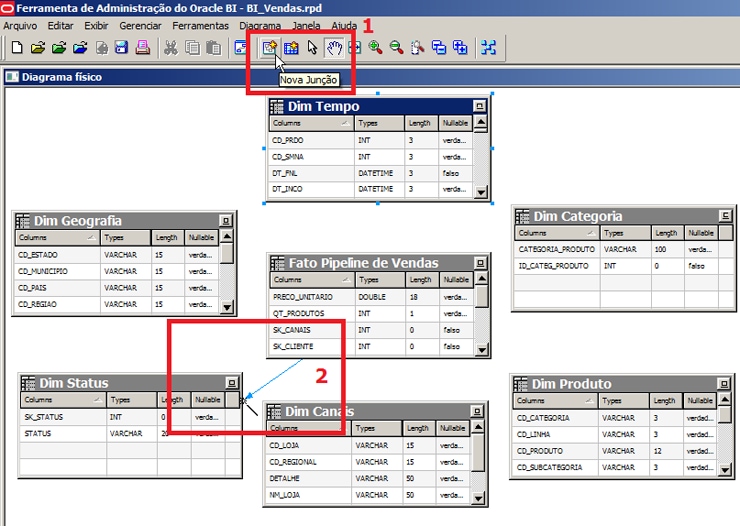Click the blue open-folder toolbar icon
Viewport: 740px width, 526px height.
[x=80, y=48]
